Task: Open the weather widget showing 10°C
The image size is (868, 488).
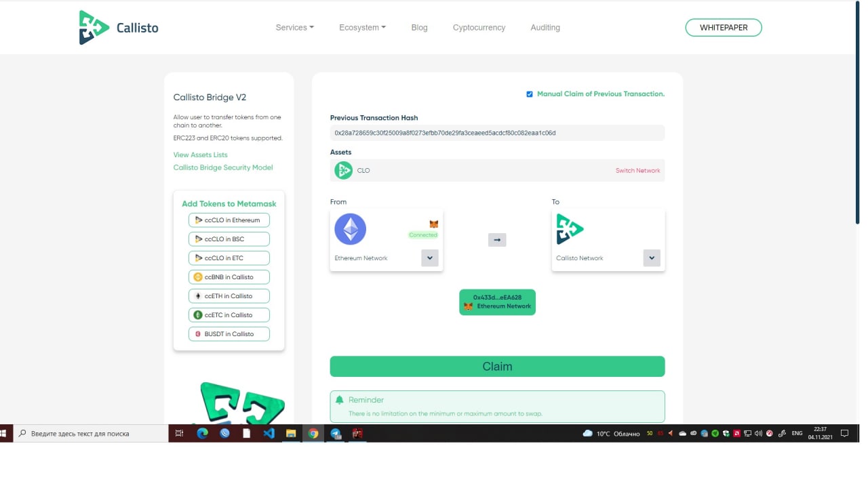Action: point(611,433)
